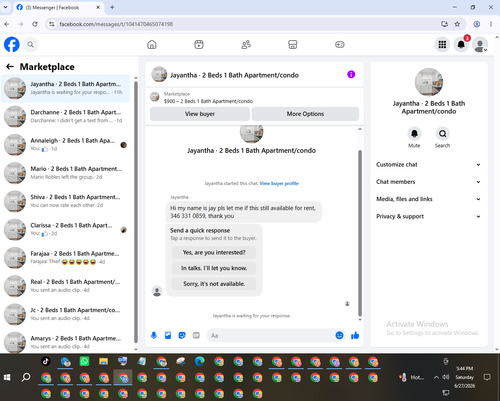
Task: Open a new browser tab
Action: (112, 7)
